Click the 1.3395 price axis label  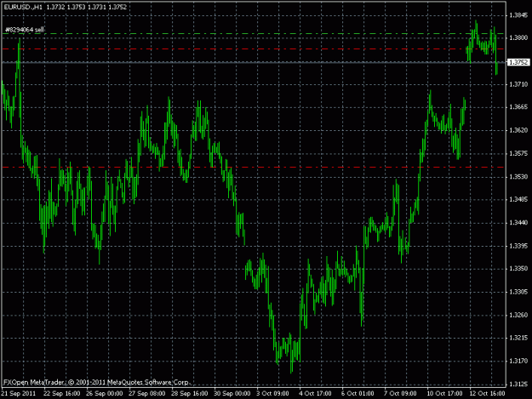click(518, 246)
